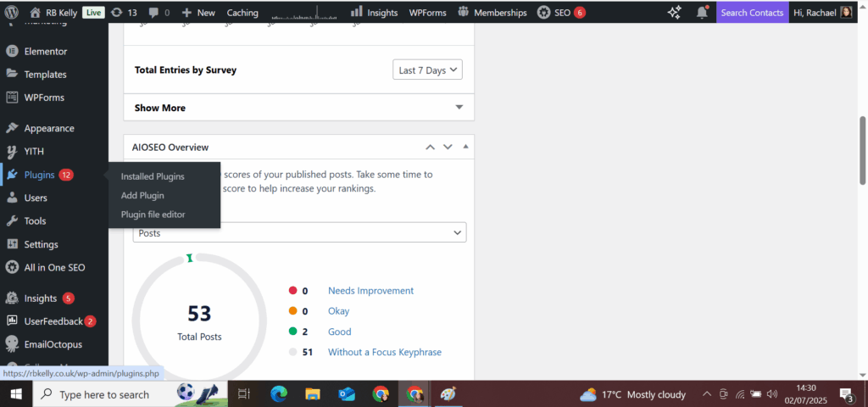Open the SEO menu with 6 notifications

[561, 12]
